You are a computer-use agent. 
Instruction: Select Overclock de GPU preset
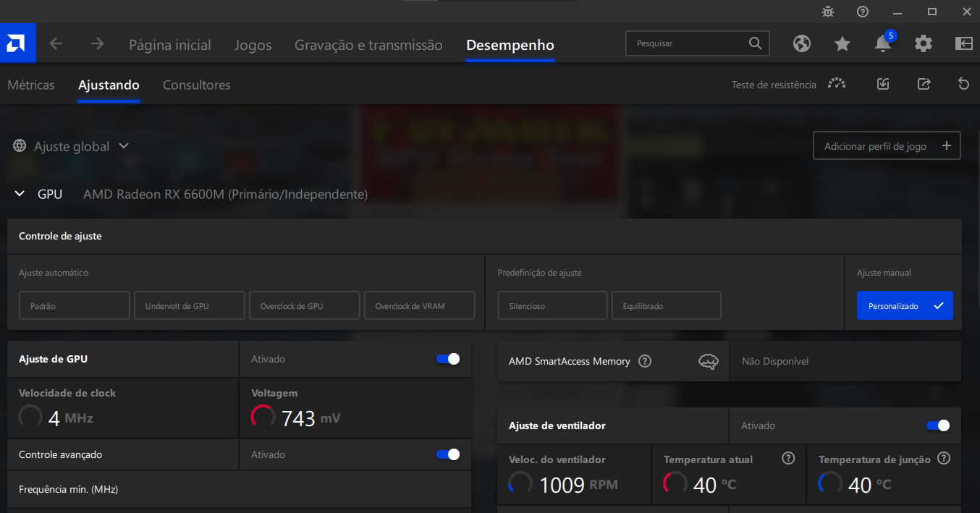point(304,305)
